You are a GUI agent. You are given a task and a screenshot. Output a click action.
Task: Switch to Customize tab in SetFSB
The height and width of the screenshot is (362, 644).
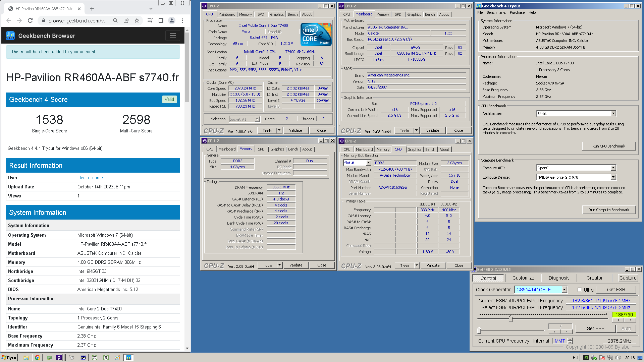[x=523, y=278]
